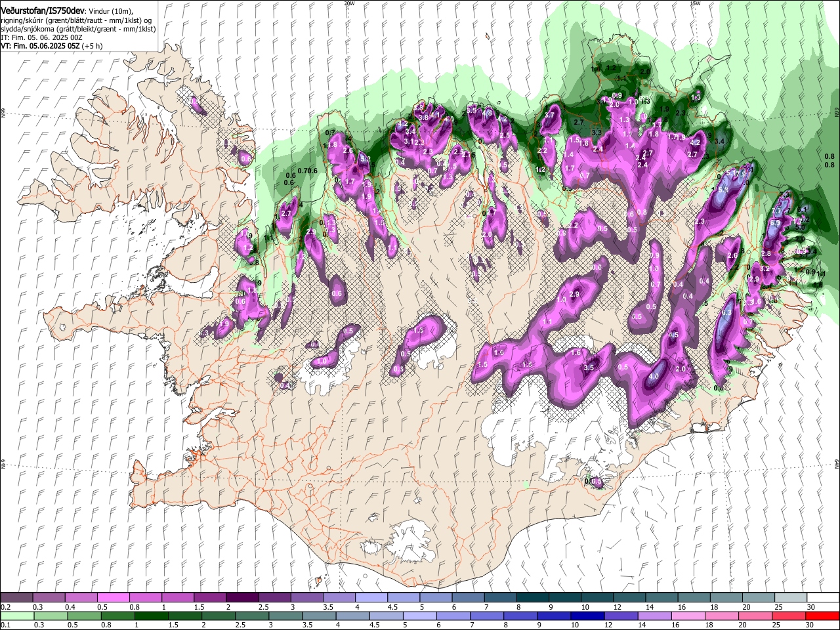Select the top-row light blue swatch starting at 4

click(370, 598)
